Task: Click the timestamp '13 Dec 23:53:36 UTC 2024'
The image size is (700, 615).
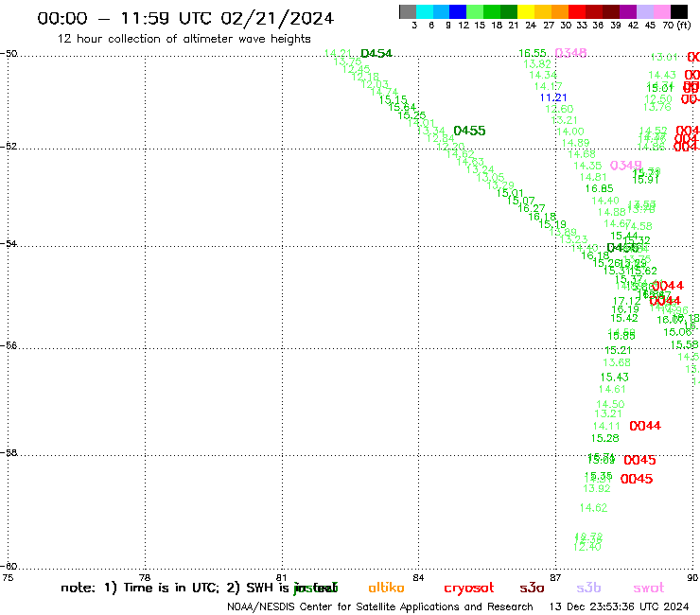Action: (x=620, y=606)
